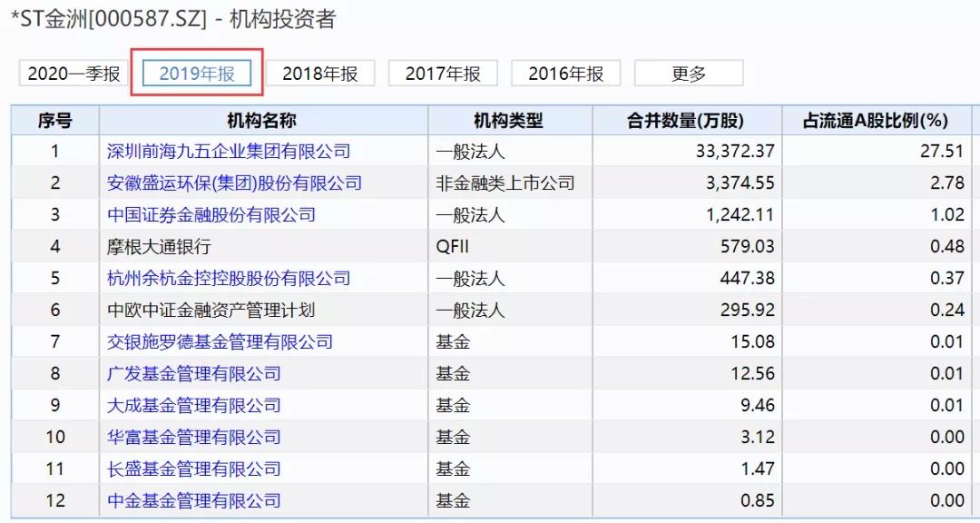Sort by 合并数量(万股) column header
The width and height of the screenshot is (980, 523).
[x=687, y=120]
